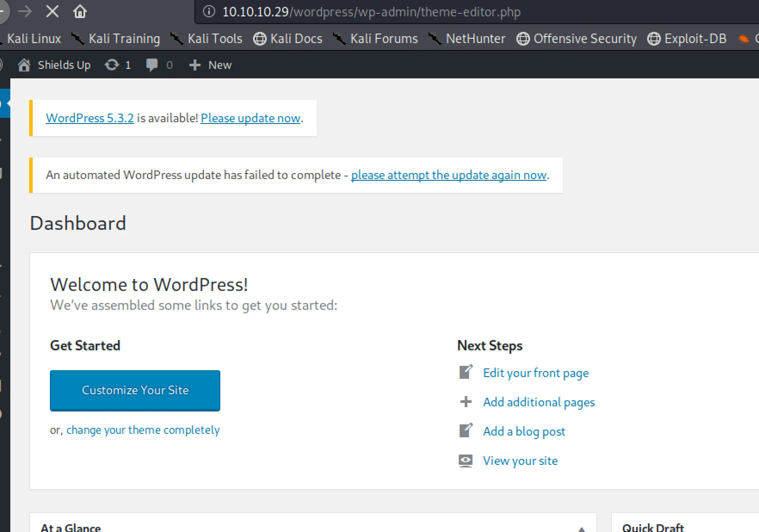Click the Shields Up house icon
759x532 pixels.
pos(24,65)
